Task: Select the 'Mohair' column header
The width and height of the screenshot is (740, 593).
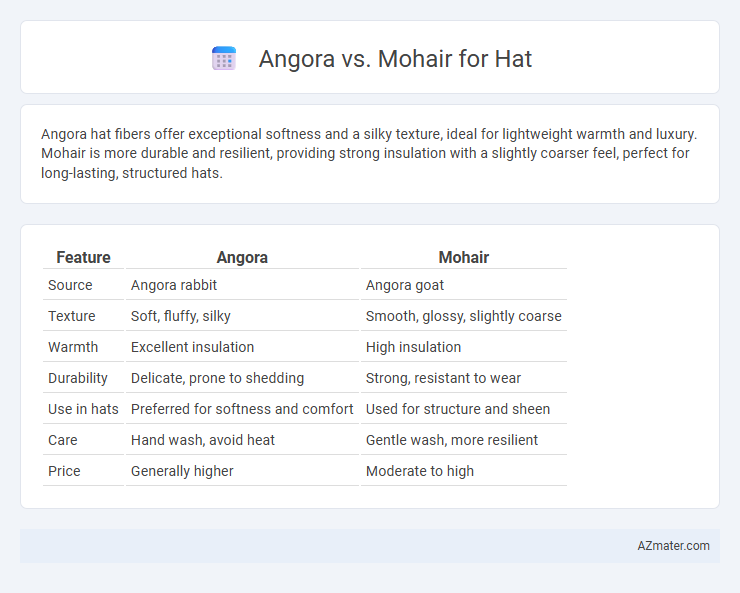Action: click(463, 258)
